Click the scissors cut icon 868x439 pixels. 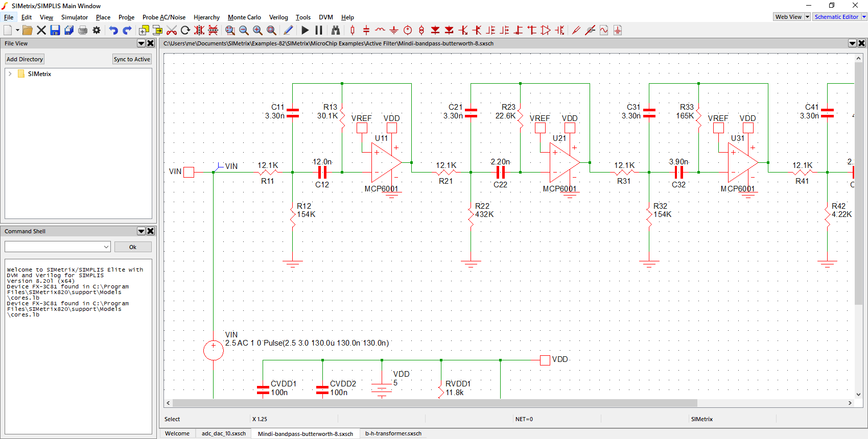(172, 30)
